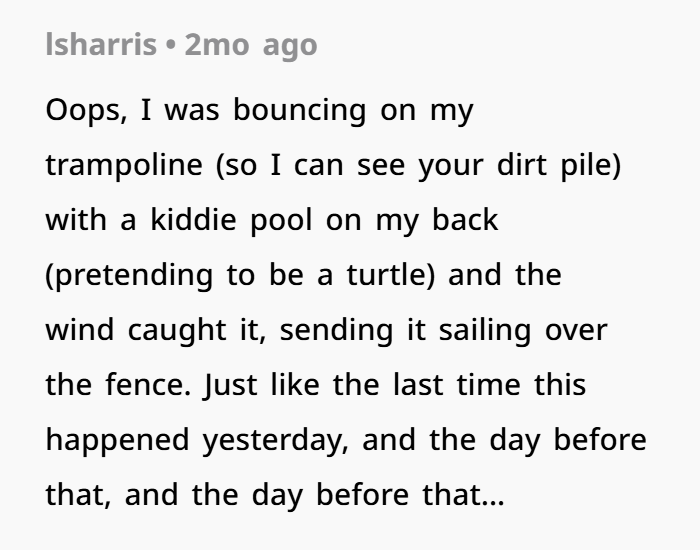This screenshot has height=550, width=700.
Task: Click the words kiddie pool
Action: [231, 220]
